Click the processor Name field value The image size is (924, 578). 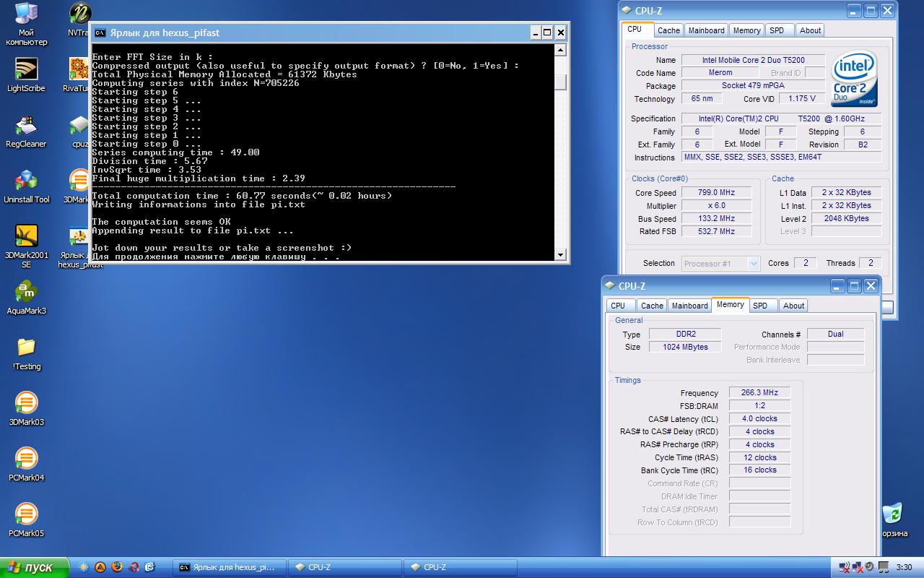click(752, 60)
